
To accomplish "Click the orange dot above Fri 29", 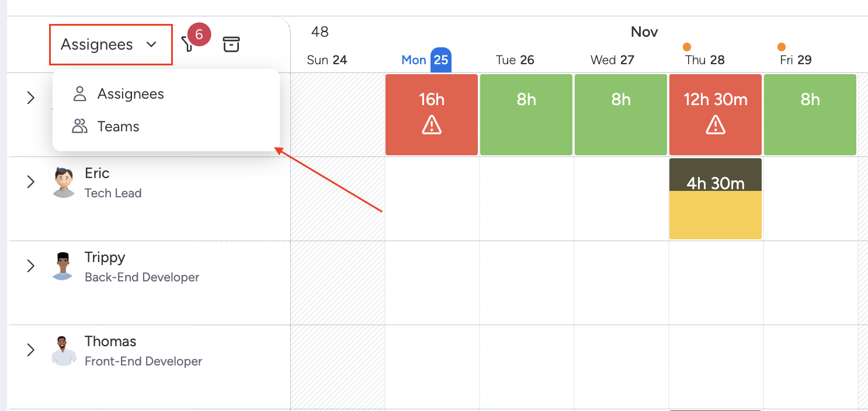I will (782, 47).
